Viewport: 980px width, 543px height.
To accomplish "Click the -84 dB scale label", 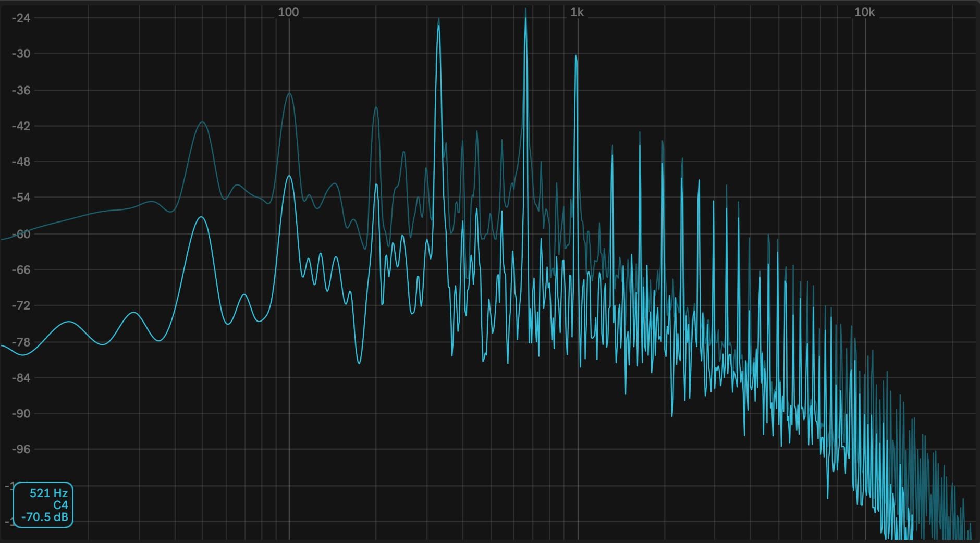I will [21, 377].
